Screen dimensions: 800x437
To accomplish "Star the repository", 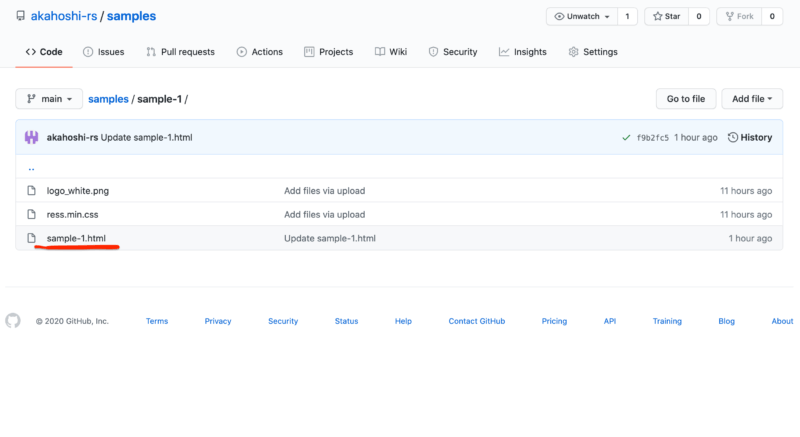I will click(666, 16).
